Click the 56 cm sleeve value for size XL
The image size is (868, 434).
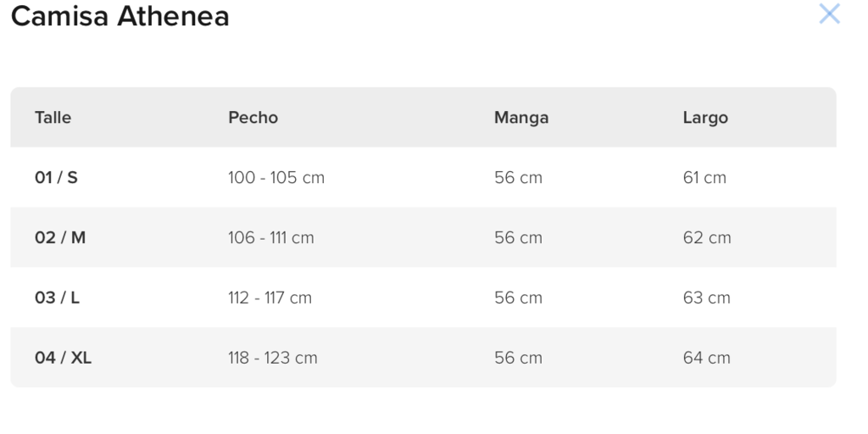(x=518, y=358)
